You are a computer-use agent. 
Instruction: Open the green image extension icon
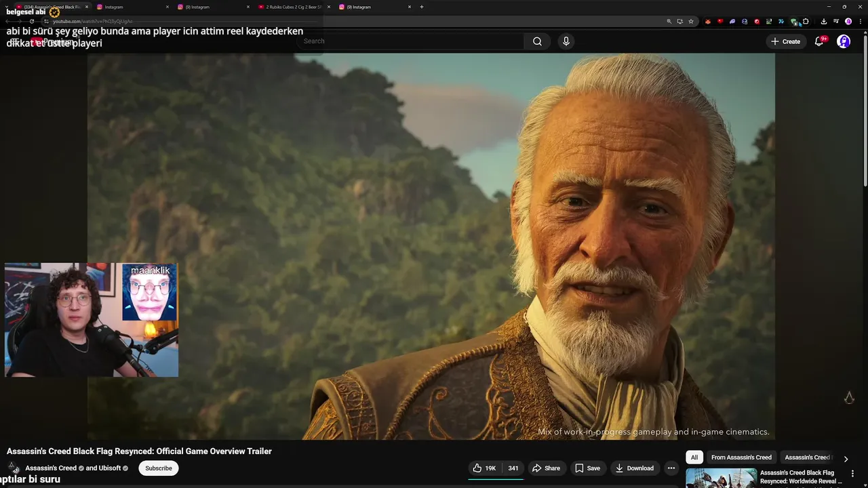(x=769, y=22)
